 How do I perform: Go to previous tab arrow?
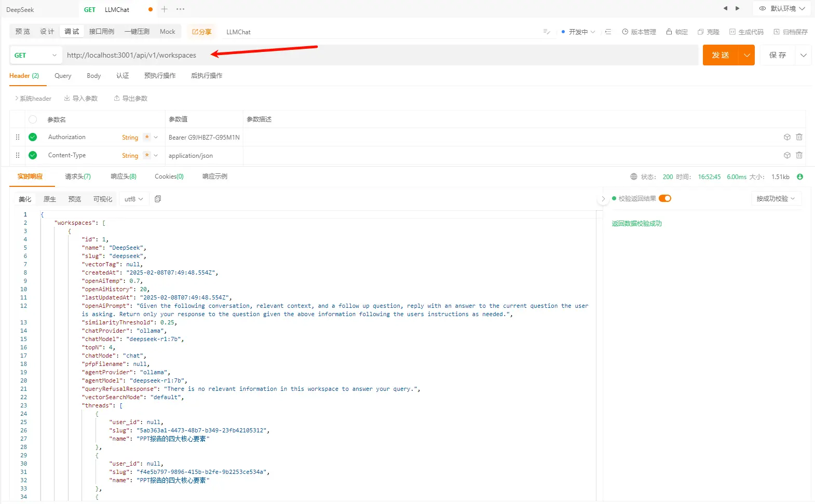coord(725,8)
